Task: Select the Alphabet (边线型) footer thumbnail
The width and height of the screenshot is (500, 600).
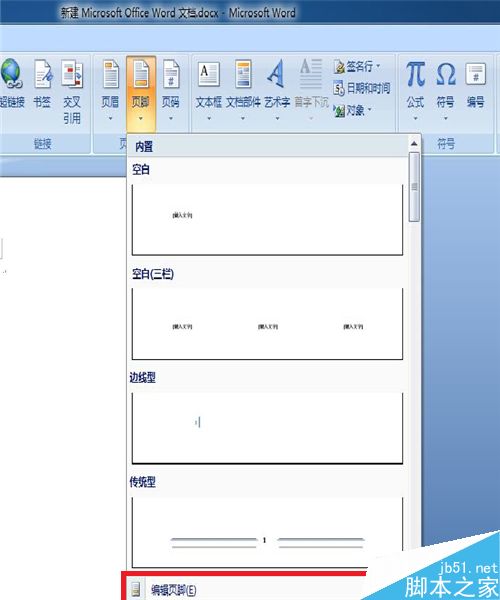Action: [267, 429]
